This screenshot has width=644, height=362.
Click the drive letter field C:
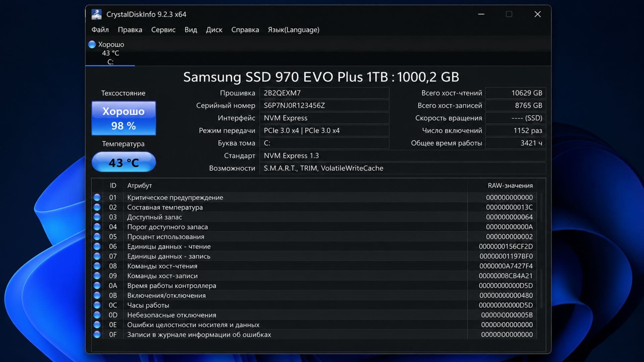[324, 143]
